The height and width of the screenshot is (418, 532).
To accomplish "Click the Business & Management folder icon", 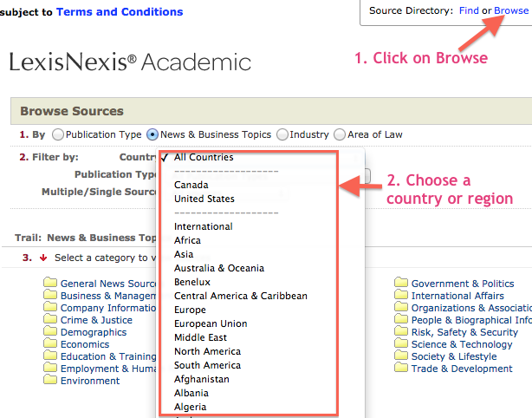I will [50, 294].
